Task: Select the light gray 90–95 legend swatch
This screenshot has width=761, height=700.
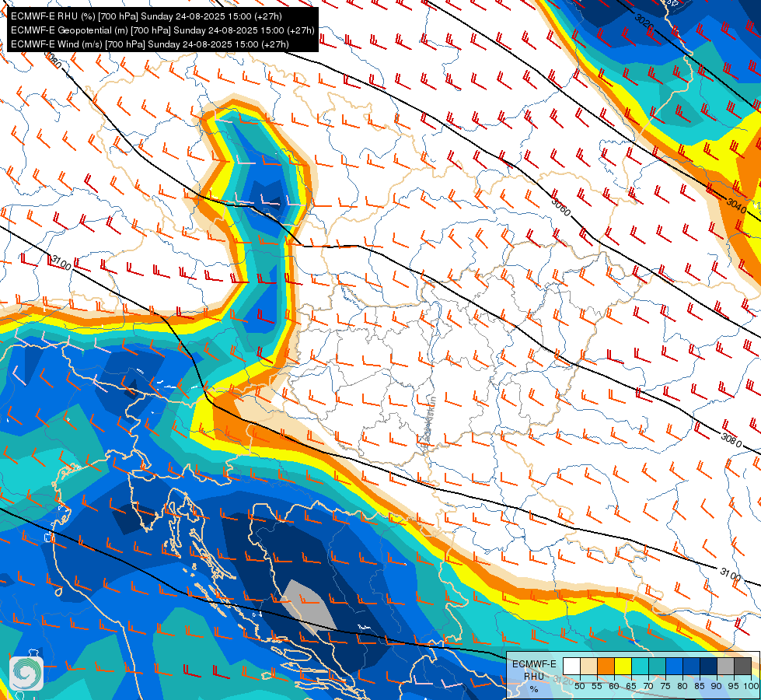Action: tap(725, 666)
